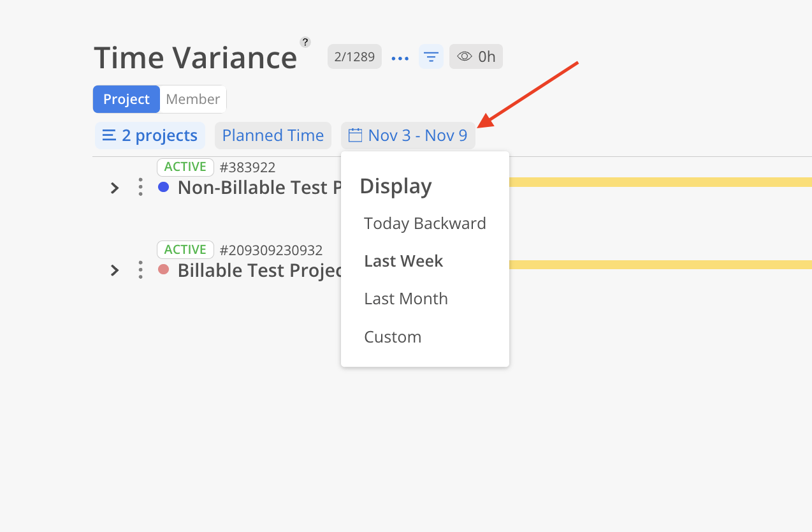Click the pink Billable project color dot
The width and height of the screenshot is (812, 532).
coord(164,269)
